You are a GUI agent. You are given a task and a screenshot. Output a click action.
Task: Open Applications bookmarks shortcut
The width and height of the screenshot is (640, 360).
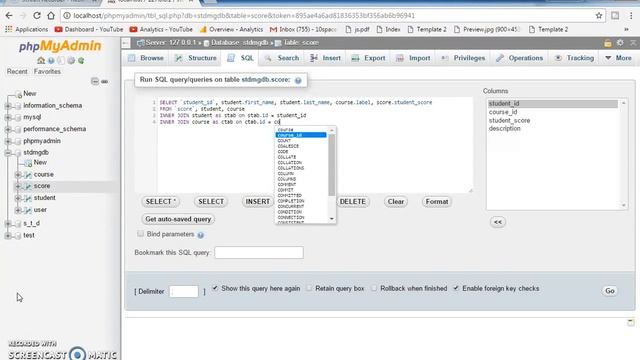tap(27, 29)
